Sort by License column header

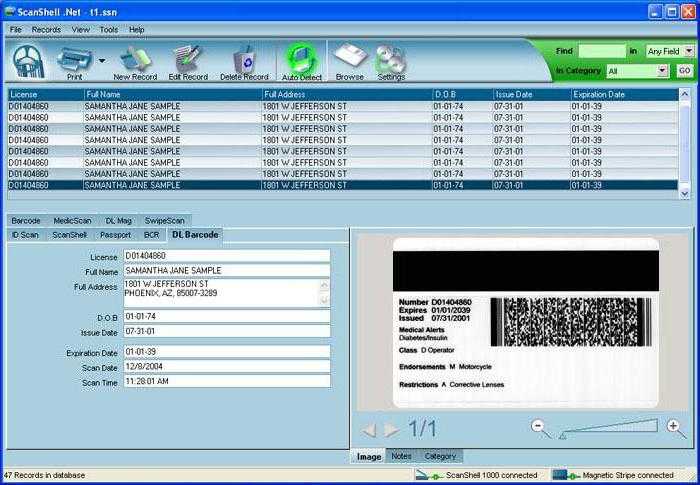coord(46,95)
